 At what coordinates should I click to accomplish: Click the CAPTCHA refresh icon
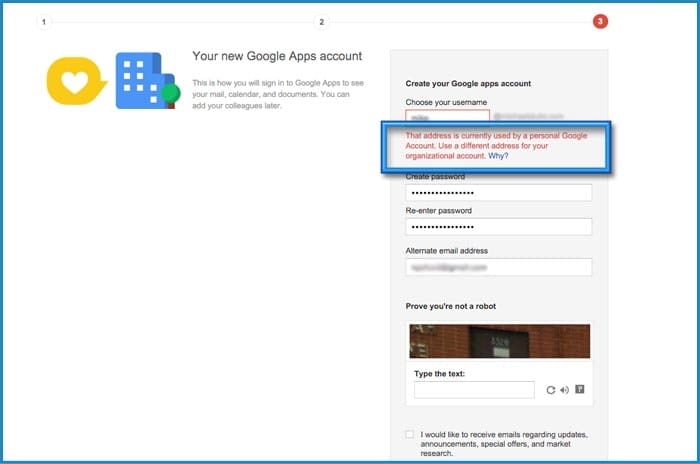point(550,390)
